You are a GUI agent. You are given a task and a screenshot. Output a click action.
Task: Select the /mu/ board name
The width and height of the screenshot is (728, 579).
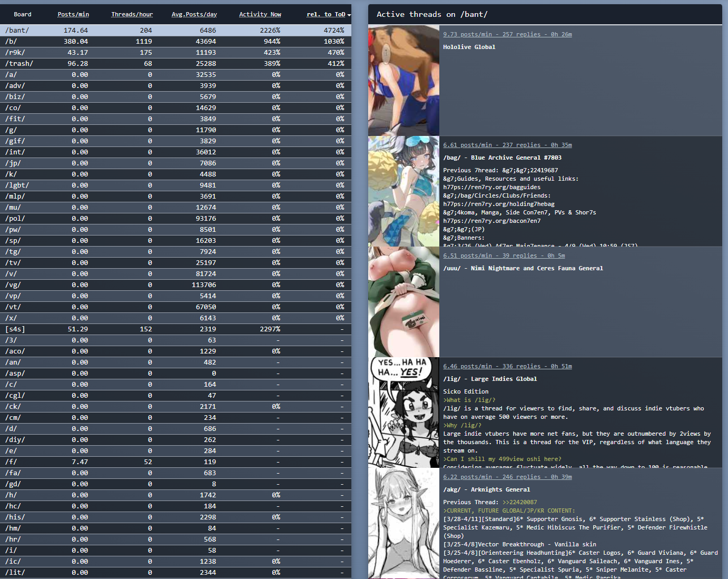[13, 208]
